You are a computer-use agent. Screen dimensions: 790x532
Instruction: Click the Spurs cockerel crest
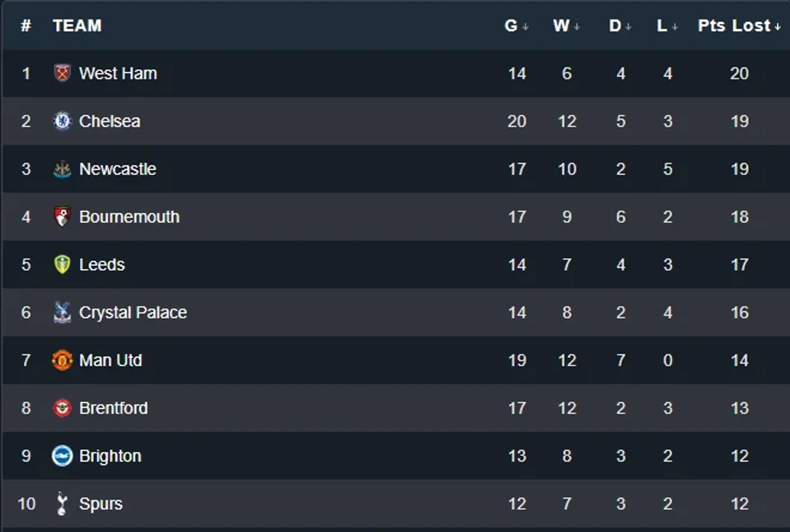pyautogui.click(x=62, y=504)
